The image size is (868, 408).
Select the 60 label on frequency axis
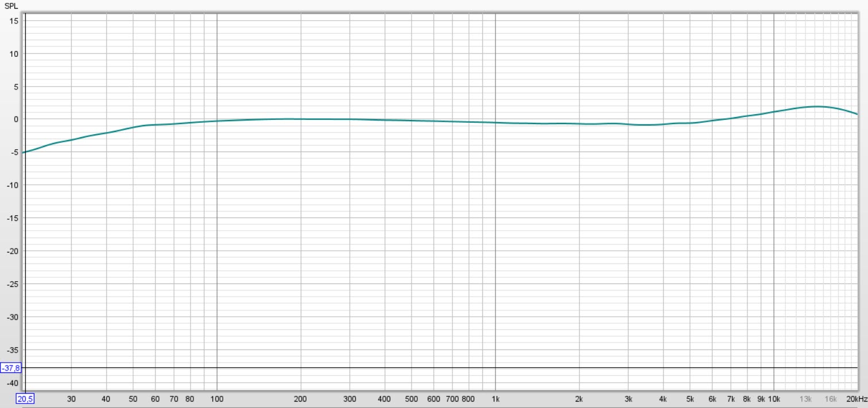click(x=155, y=399)
